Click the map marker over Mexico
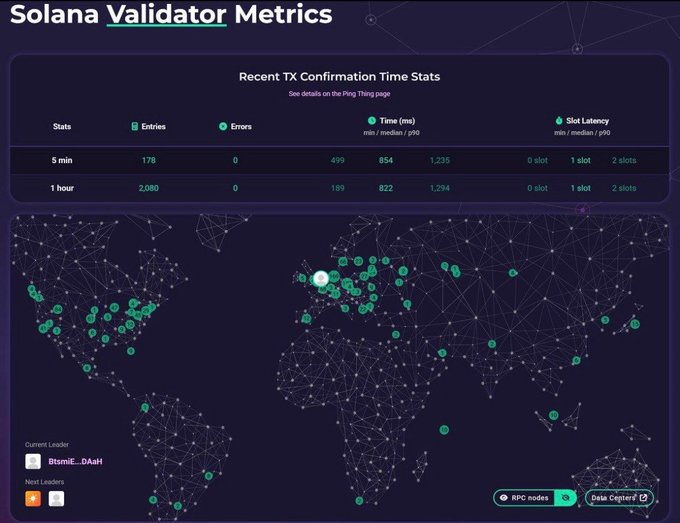The image size is (680, 523). [x=87, y=368]
